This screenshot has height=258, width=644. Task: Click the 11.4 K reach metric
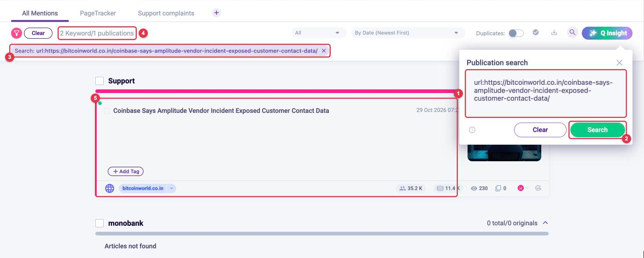[448, 188]
